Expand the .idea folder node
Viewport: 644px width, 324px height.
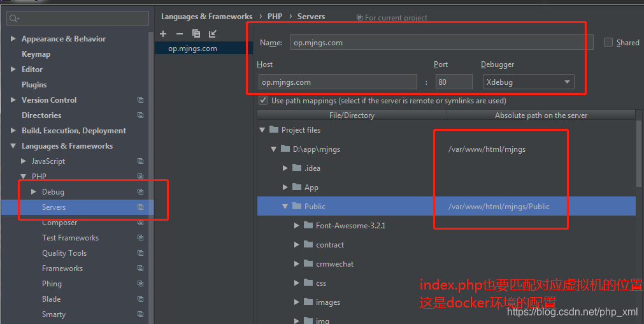(x=285, y=168)
